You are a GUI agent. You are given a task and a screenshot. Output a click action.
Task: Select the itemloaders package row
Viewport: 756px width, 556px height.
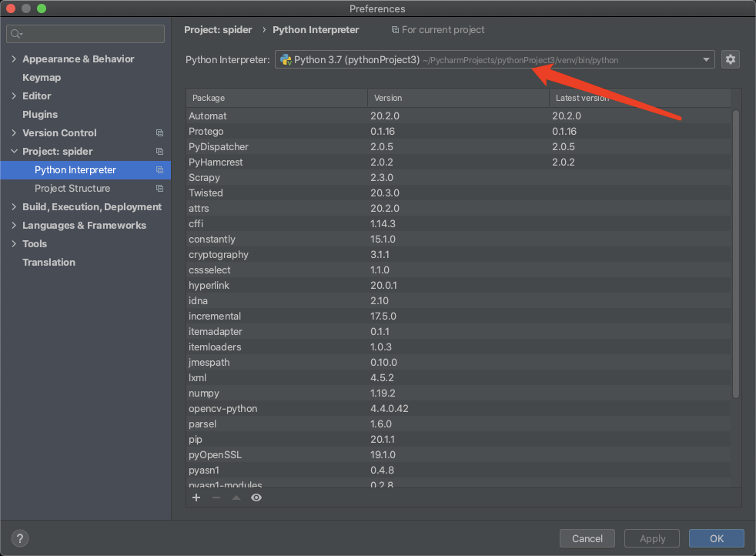(x=459, y=347)
